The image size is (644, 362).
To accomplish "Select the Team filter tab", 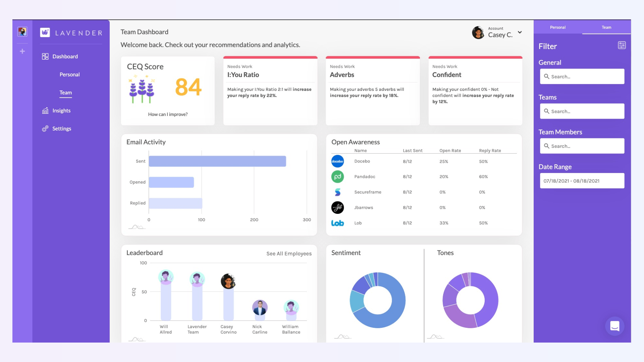I will (606, 27).
